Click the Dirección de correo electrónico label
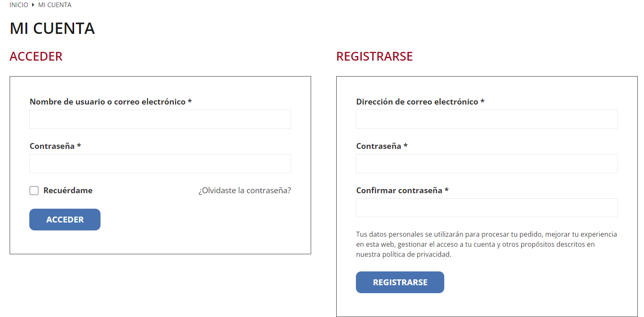 tap(417, 102)
